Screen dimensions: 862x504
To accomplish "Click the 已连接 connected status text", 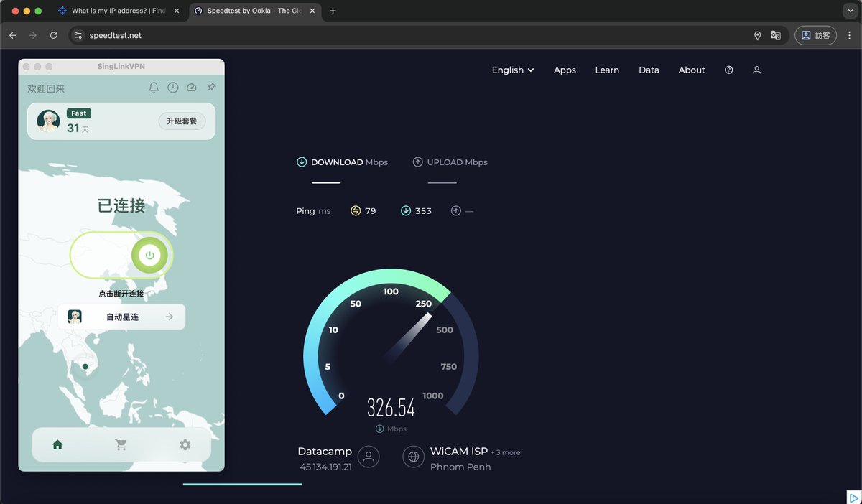I will pos(121,206).
